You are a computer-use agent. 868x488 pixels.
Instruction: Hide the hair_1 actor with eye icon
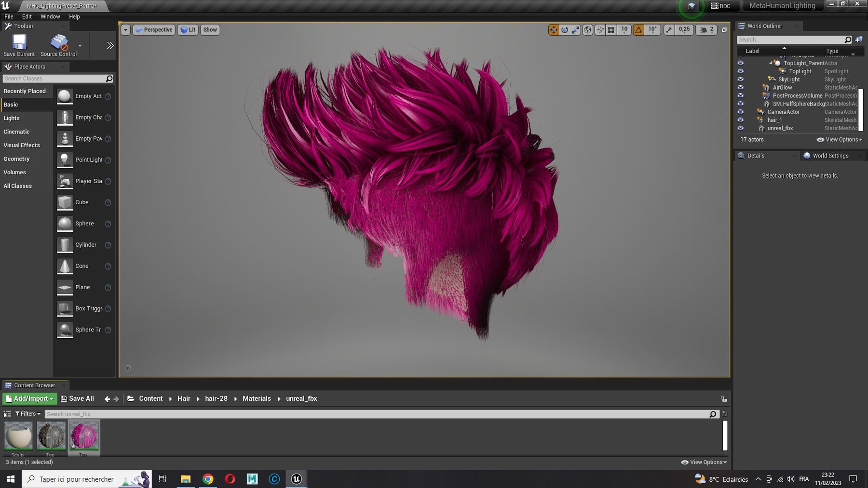741,120
